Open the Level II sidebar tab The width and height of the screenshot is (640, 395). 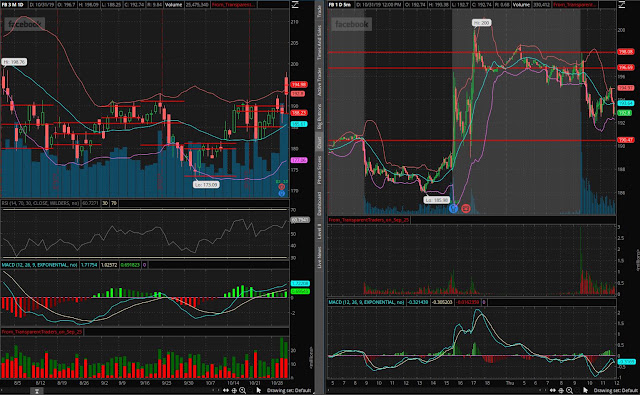tap(319, 231)
